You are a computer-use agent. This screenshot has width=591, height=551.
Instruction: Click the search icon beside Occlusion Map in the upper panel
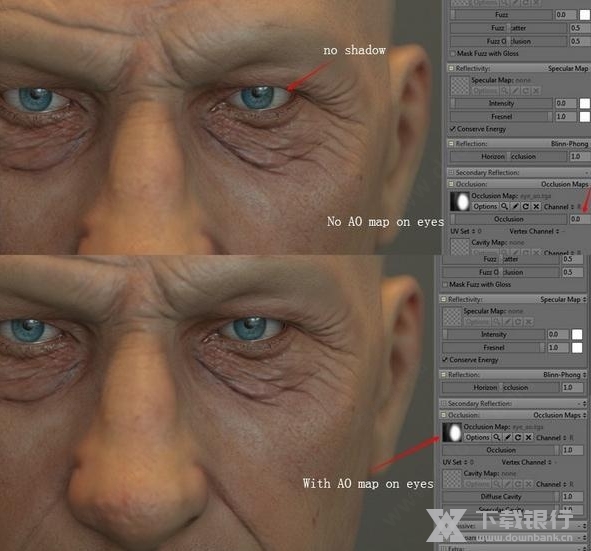504,207
